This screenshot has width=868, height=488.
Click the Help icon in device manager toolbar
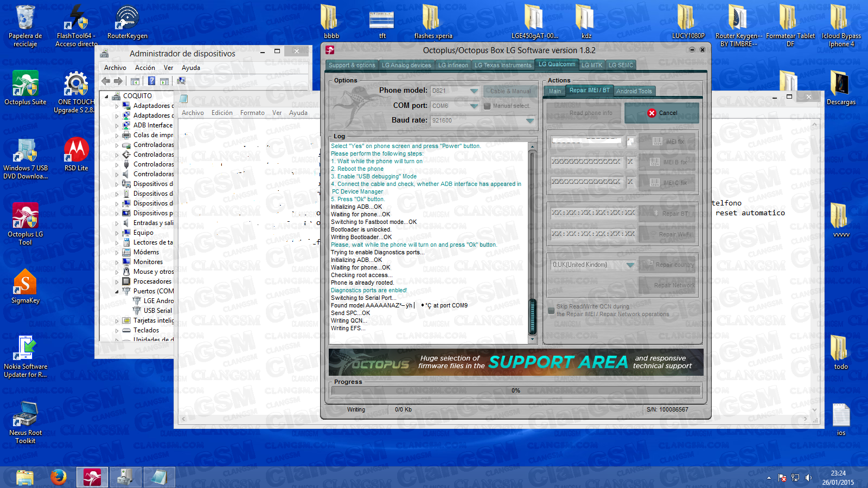(151, 81)
